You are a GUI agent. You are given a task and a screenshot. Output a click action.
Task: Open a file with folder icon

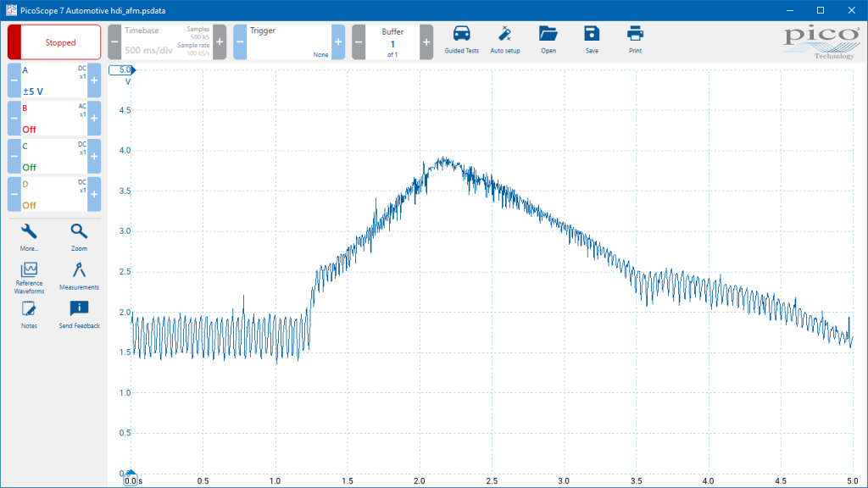[x=548, y=40]
